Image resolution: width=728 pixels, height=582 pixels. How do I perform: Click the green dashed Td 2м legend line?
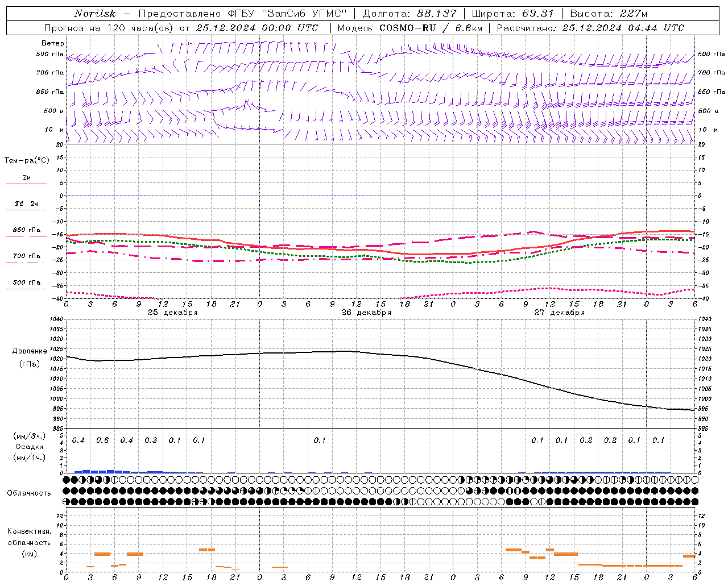click(x=25, y=210)
